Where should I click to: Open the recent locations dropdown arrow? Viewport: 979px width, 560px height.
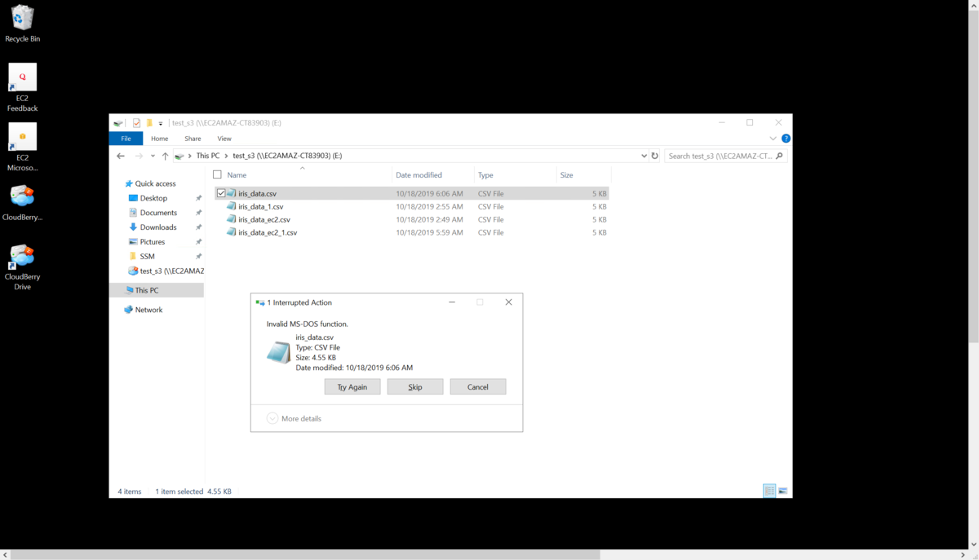[x=153, y=156]
